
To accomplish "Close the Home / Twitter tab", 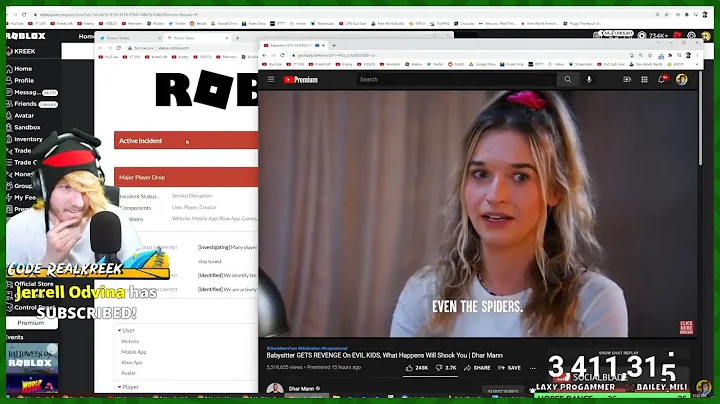I will 159,38.
